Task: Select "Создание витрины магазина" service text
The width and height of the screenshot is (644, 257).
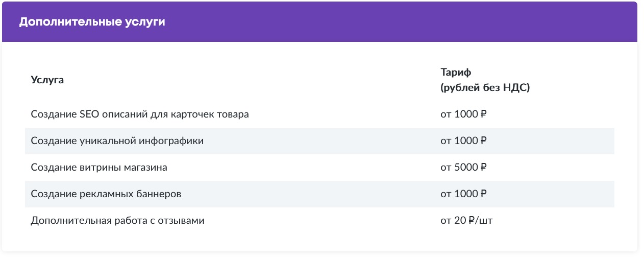Action: click(x=99, y=167)
